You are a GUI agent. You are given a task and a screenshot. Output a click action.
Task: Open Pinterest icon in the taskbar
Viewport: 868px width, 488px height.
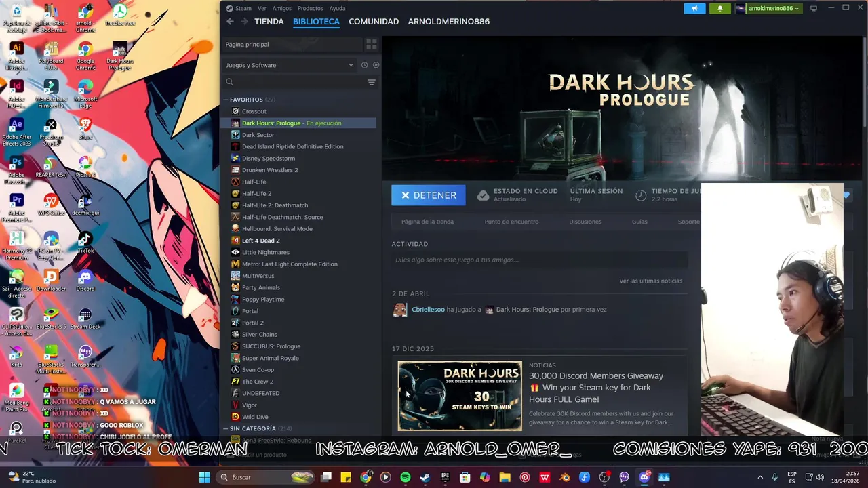(x=525, y=477)
